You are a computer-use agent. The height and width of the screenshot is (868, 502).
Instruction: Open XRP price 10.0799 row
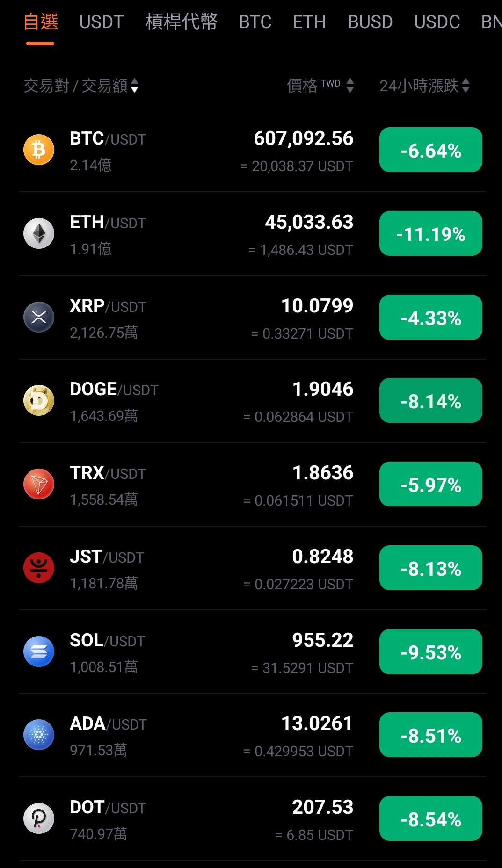tap(253, 318)
